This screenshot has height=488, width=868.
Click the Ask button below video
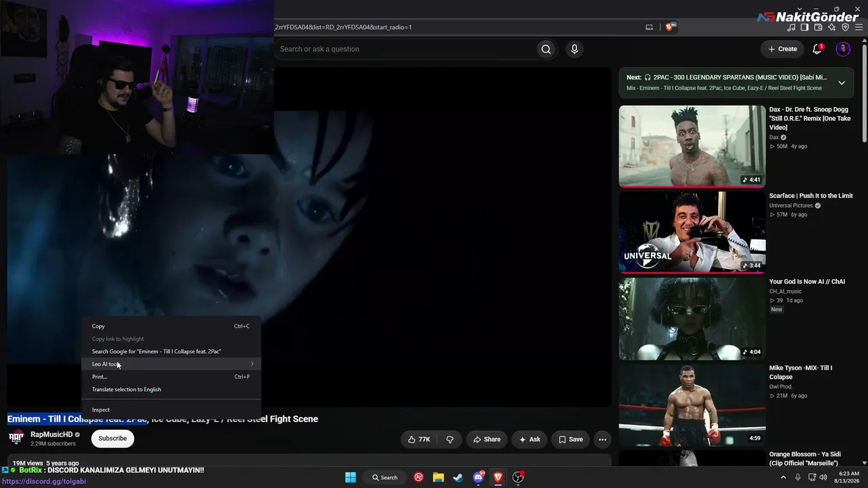point(530,439)
